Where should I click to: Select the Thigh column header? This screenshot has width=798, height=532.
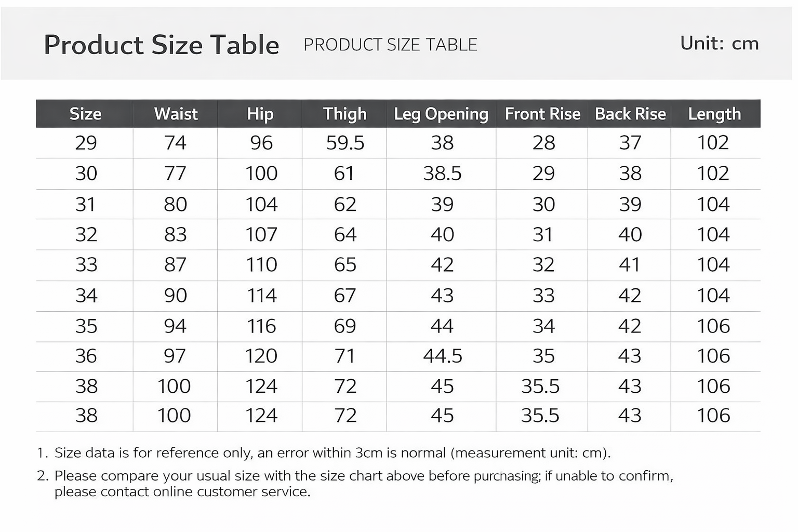(x=345, y=114)
